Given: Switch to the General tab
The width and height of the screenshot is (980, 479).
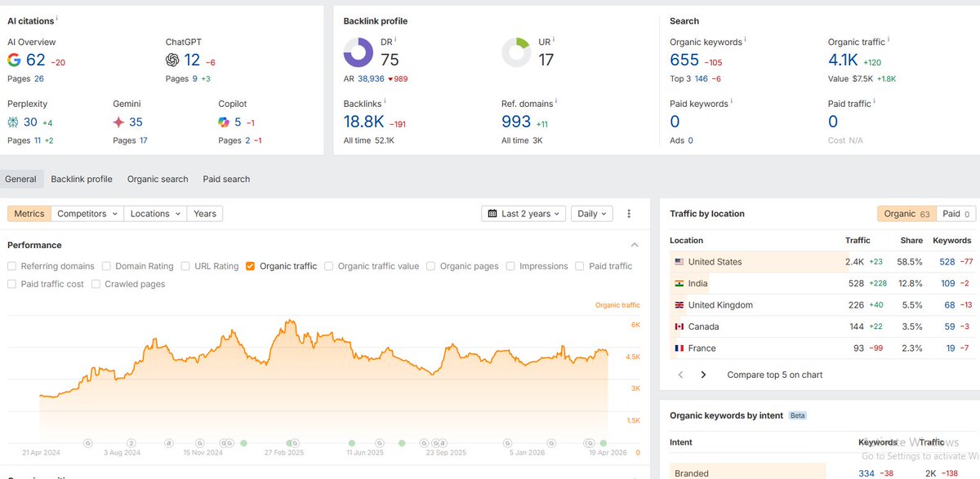Looking at the screenshot, I should tap(21, 179).
